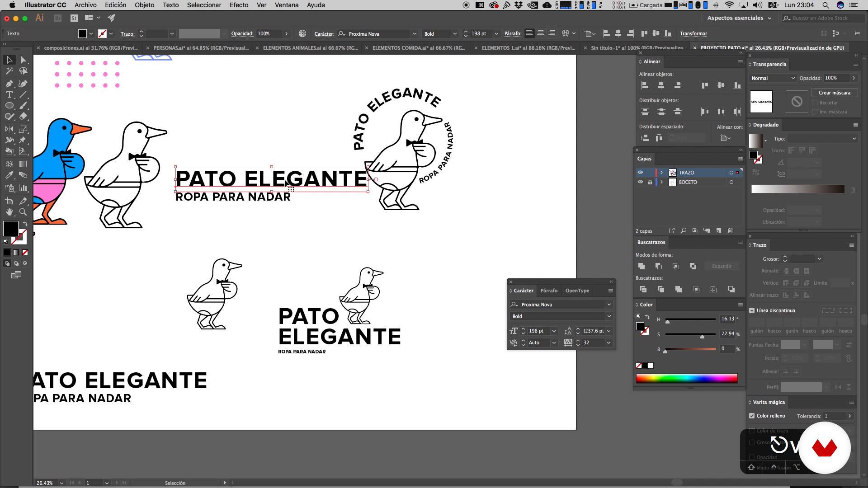This screenshot has height=488, width=868.
Task: Toggle Línea discontinua checkbox
Action: tap(752, 310)
